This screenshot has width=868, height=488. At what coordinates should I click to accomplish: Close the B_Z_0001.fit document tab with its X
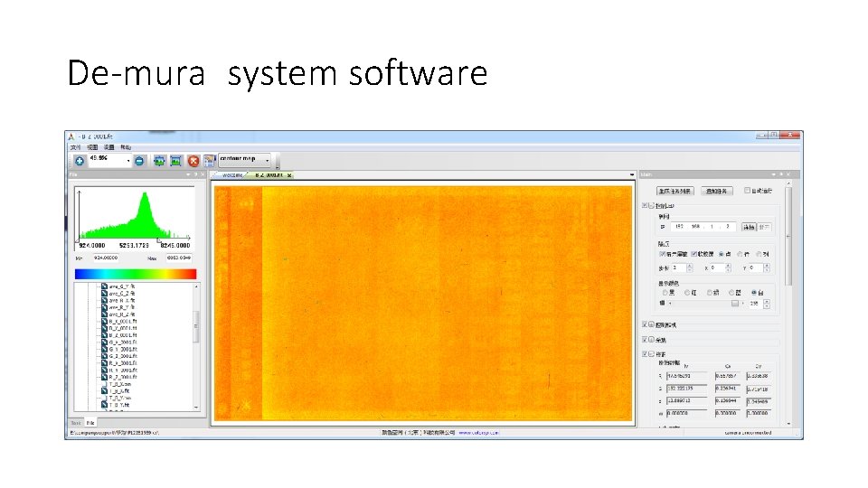[289, 174]
